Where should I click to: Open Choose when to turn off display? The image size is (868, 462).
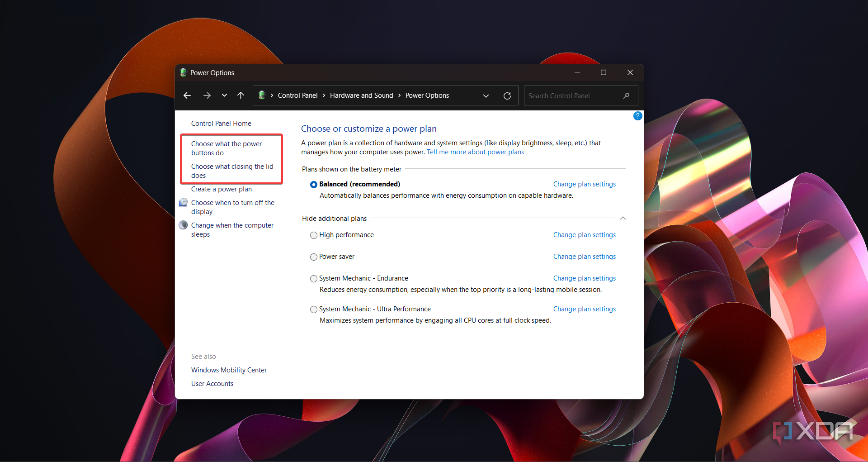(x=232, y=207)
